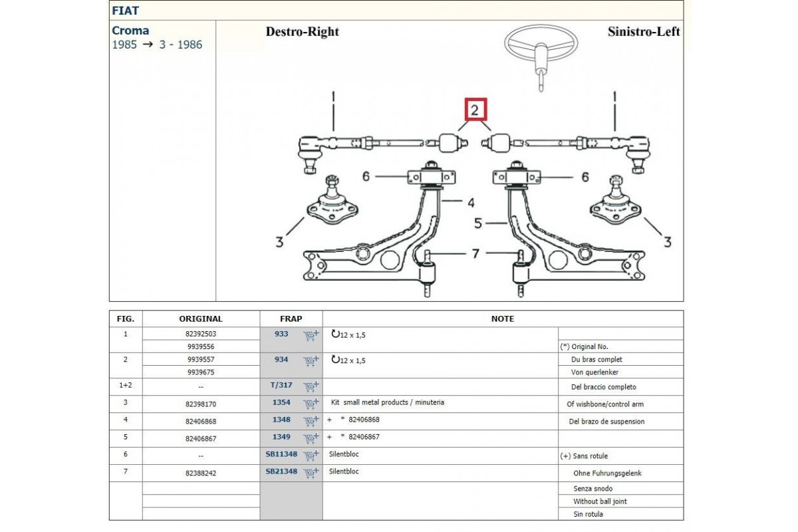
Task: Click the 'Von querlenker' note
Action: [x=596, y=372]
